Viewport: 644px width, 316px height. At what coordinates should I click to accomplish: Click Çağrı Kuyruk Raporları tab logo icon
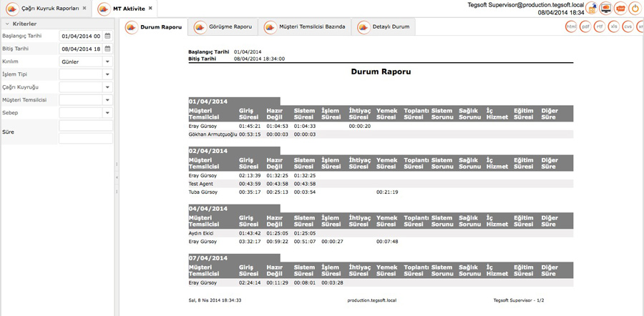[13, 8]
